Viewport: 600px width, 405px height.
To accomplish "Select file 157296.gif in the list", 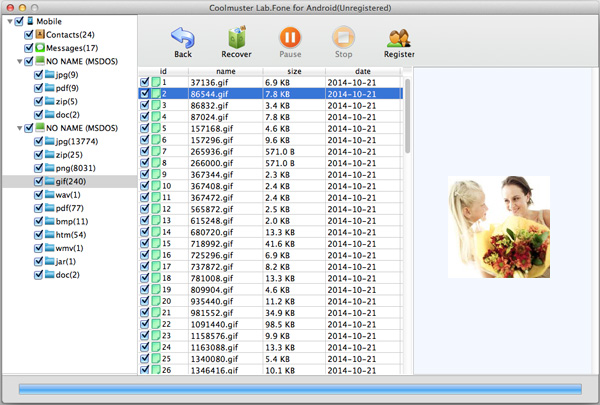I will point(271,140).
